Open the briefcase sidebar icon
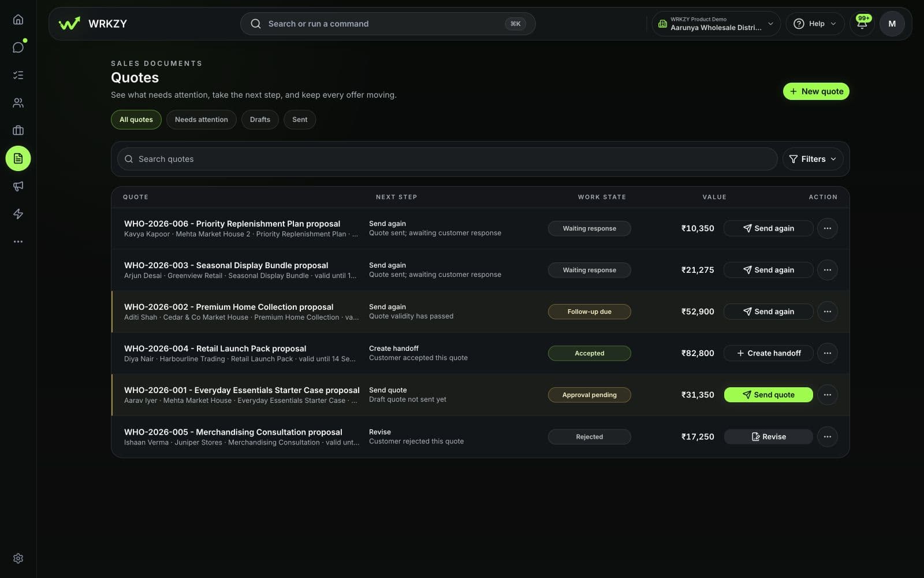924x578 pixels. coord(18,131)
